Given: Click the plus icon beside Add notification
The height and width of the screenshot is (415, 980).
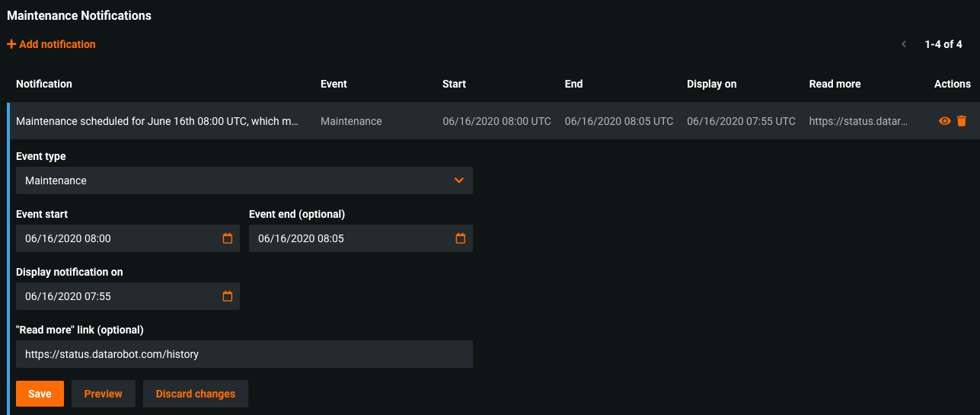Looking at the screenshot, I should click(11, 45).
